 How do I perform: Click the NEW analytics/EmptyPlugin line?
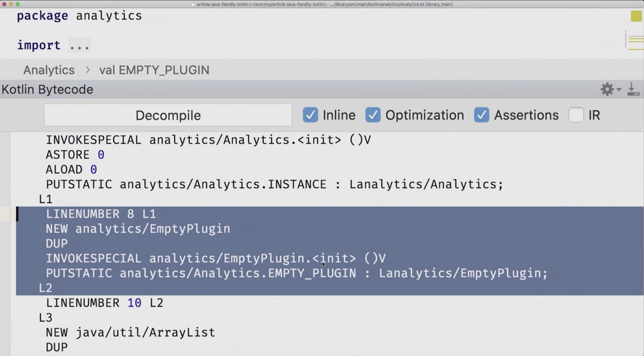[138, 229]
